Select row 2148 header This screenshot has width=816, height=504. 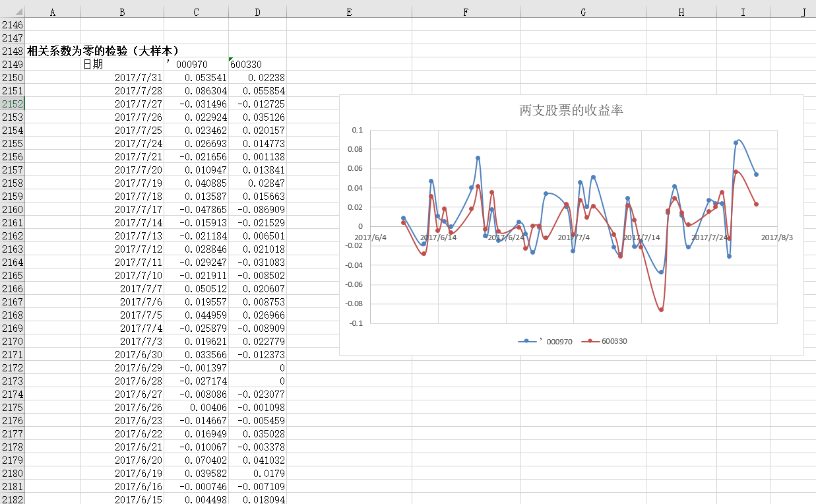tap(13, 51)
